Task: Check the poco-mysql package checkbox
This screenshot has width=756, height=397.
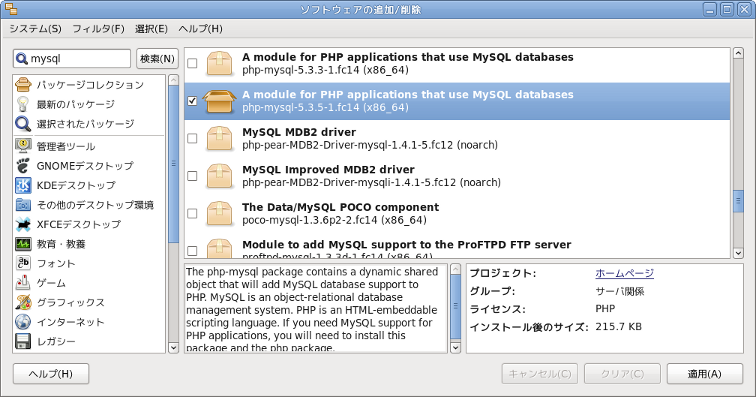Action: (192, 213)
